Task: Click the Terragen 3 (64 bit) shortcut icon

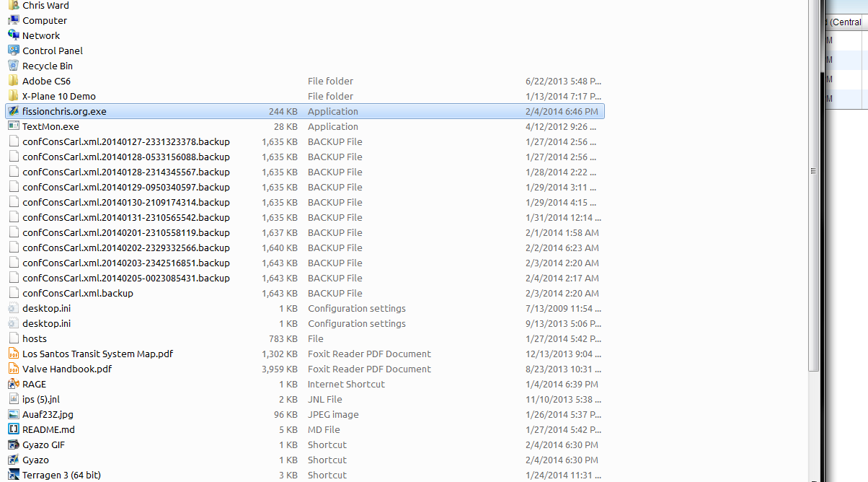Action: [x=13, y=475]
